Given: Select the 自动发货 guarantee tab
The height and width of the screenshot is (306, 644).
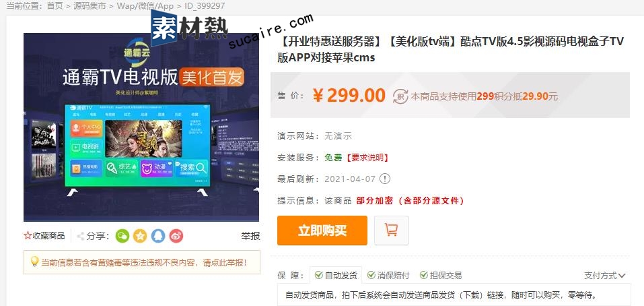Looking at the screenshot, I should (x=336, y=275).
